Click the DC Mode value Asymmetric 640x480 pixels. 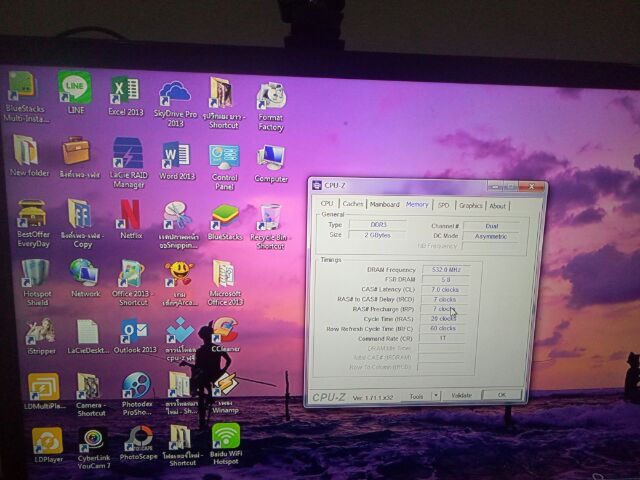491,236
